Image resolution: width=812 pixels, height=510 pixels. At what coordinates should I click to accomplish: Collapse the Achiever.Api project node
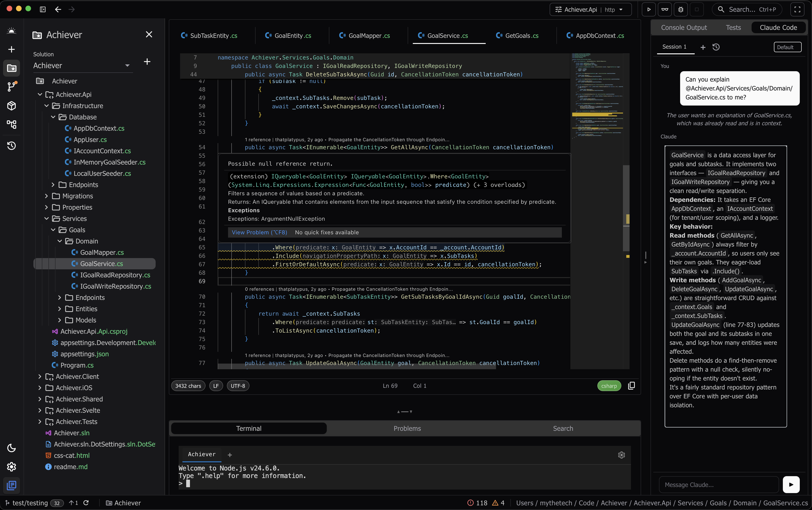coord(40,94)
